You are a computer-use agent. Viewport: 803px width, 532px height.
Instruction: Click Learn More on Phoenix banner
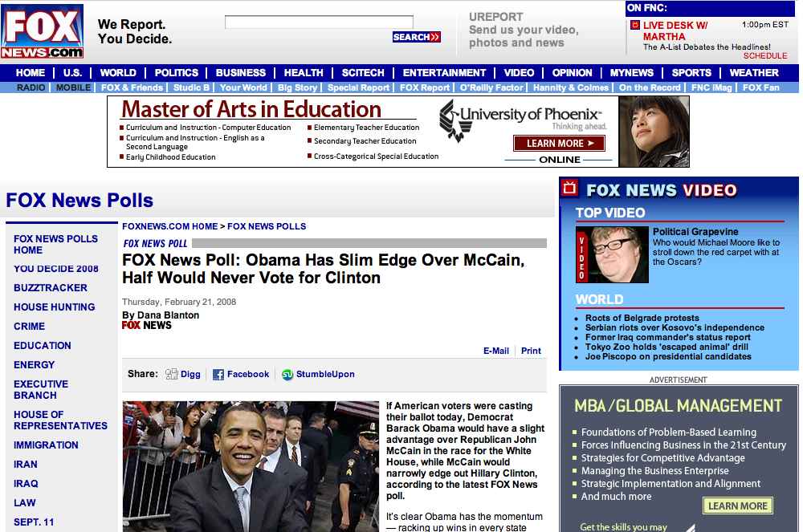pos(559,144)
